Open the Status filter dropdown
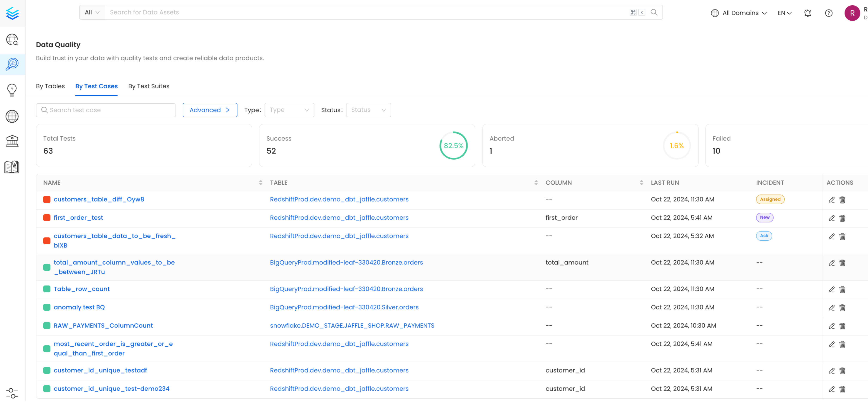The height and width of the screenshot is (417, 868). click(368, 110)
